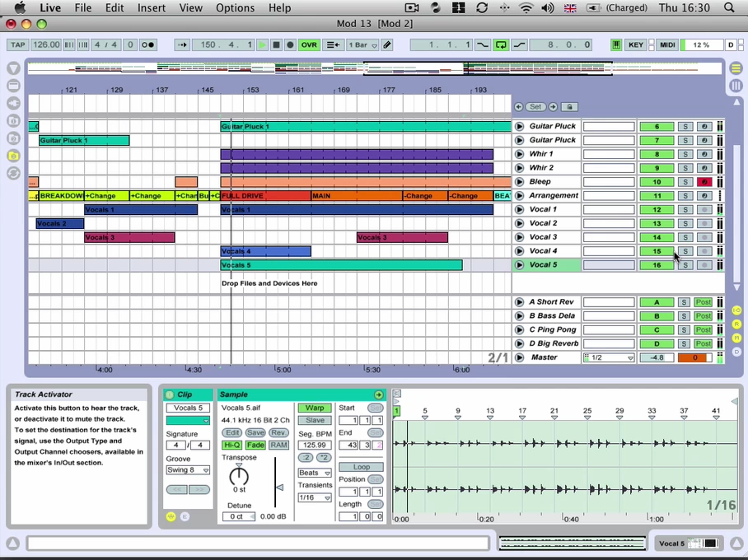Unfold the first Guitar Pluck track
Viewport: 748px width, 560px height.
click(520, 126)
